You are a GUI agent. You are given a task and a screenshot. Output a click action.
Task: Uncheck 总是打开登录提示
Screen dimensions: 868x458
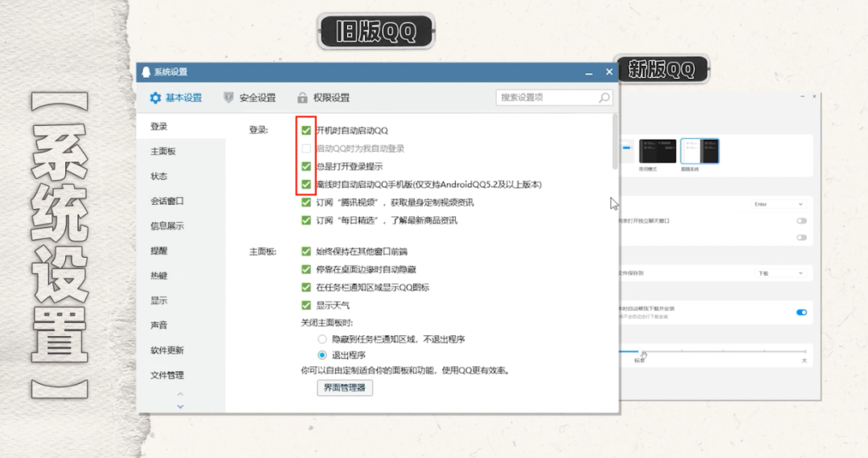coord(306,166)
